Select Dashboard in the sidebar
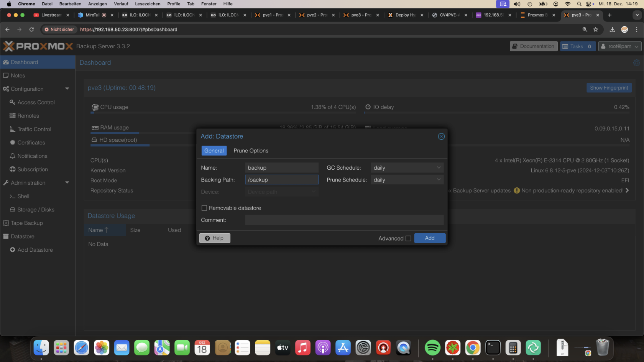The image size is (644, 362). [38, 62]
